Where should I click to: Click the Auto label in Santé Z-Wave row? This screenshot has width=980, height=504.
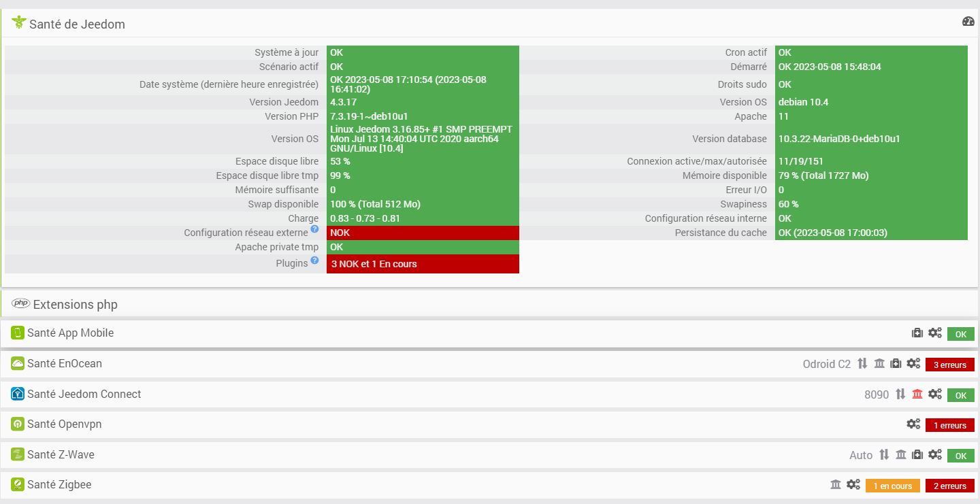click(x=861, y=455)
